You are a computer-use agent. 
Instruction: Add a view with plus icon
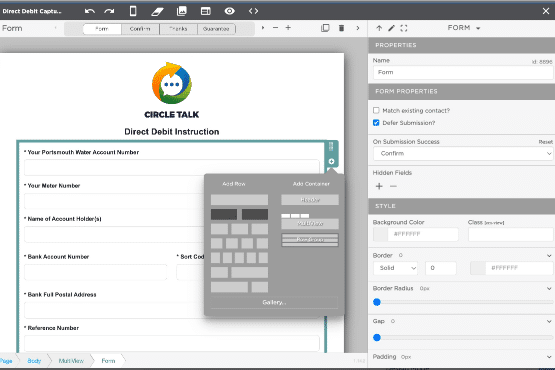click(288, 28)
